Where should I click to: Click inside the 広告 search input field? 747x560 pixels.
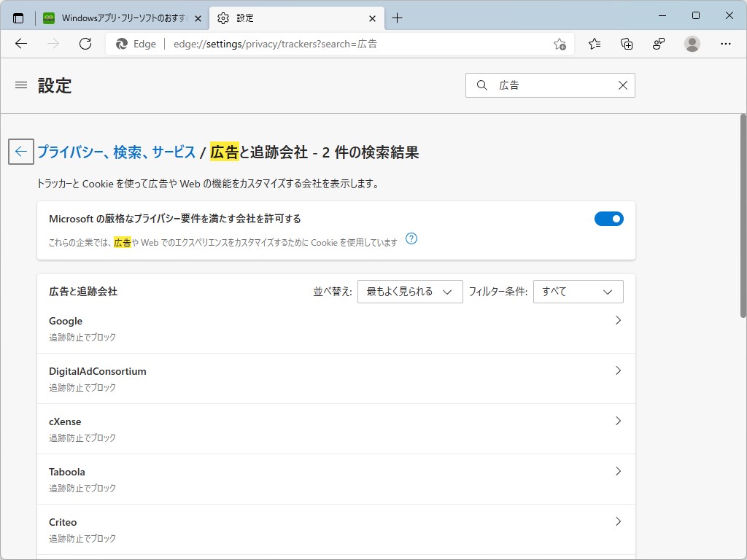[x=547, y=85]
